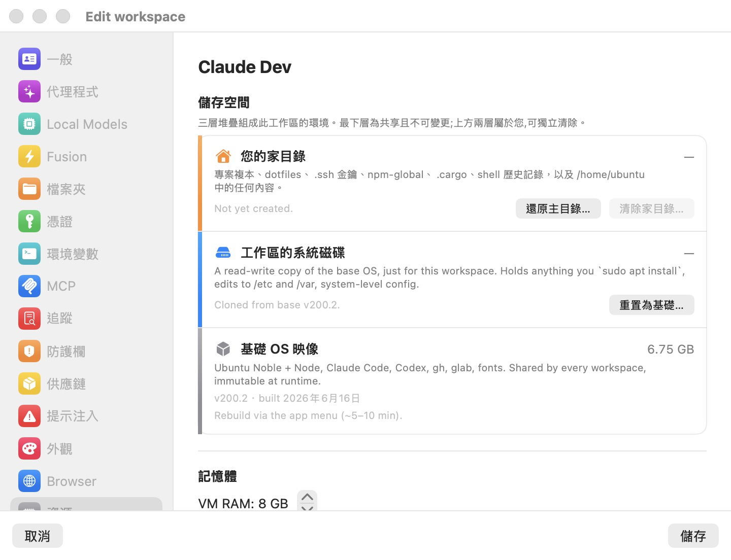
Task: Click the 您的家目錄 heading
Action: point(273,156)
